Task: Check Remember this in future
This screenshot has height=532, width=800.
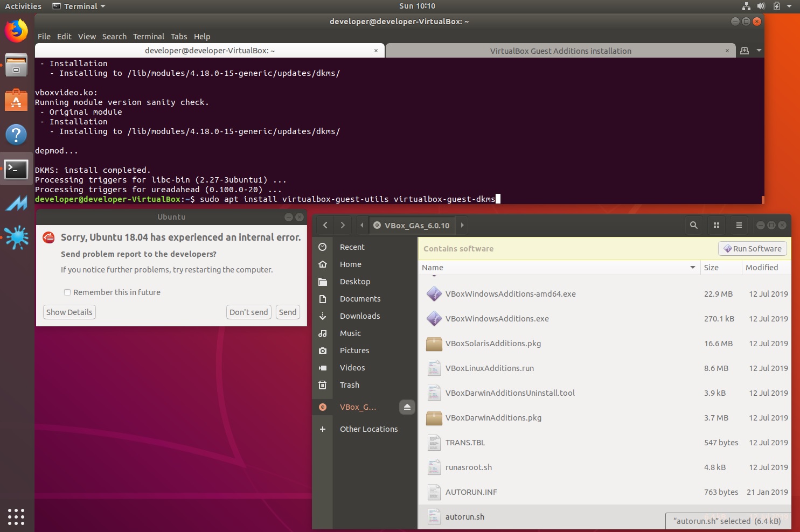Action: click(x=67, y=292)
